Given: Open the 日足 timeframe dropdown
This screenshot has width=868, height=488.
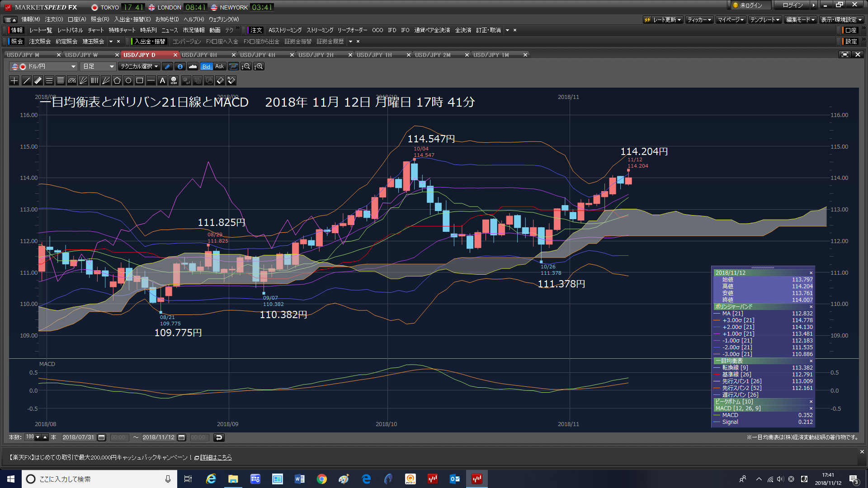Looking at the screenshot, I should tap(98, 66).
